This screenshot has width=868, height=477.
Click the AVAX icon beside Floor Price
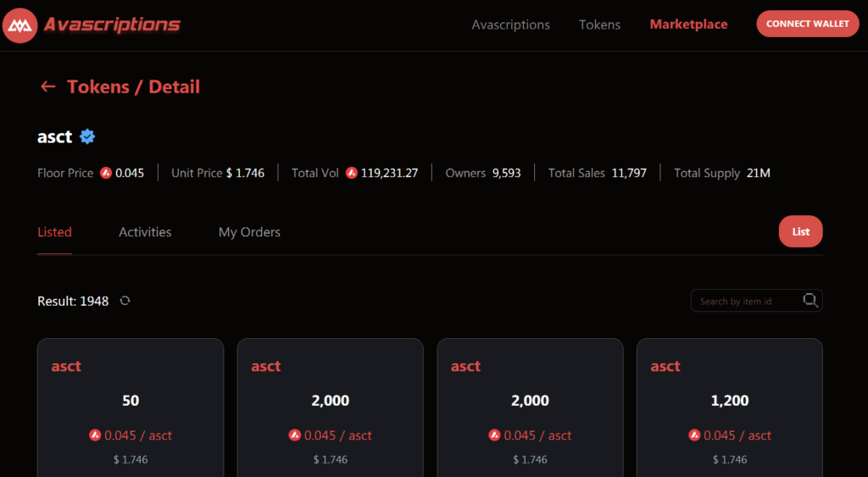[x=106, y=173]
